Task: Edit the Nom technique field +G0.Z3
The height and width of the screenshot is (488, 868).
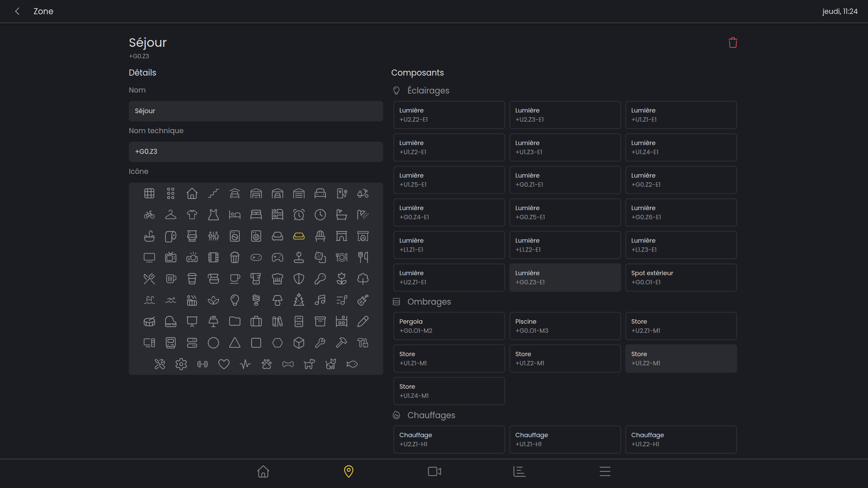Action: click(x=256, y=152)
